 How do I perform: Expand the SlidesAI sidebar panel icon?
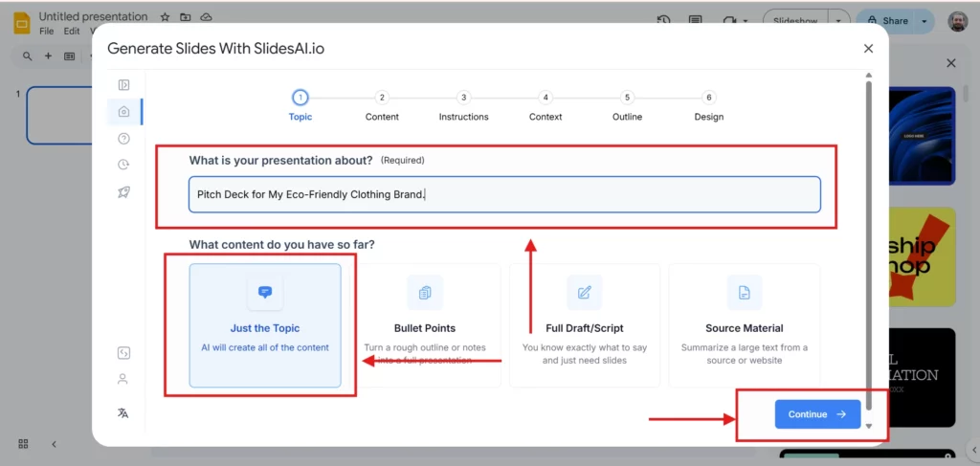point(123,85)
